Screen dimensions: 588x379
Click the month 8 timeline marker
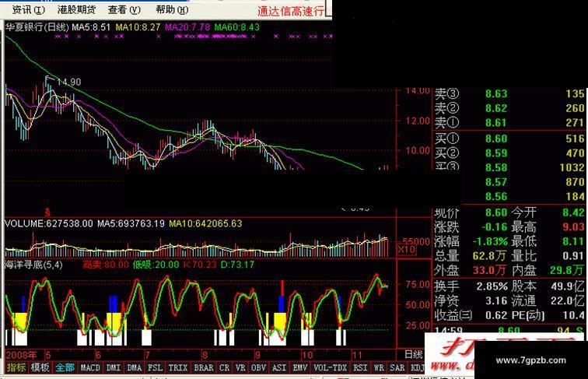point(205,355)
